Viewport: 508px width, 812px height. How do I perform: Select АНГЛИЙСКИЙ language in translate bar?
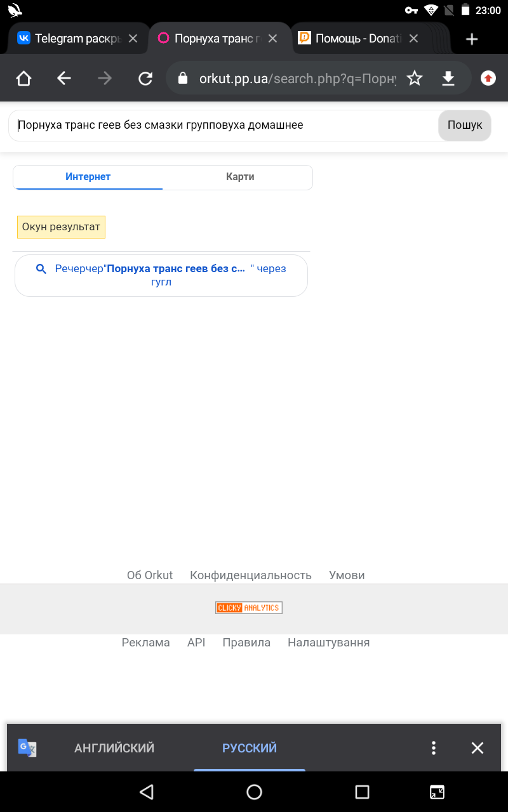point(114,748)
